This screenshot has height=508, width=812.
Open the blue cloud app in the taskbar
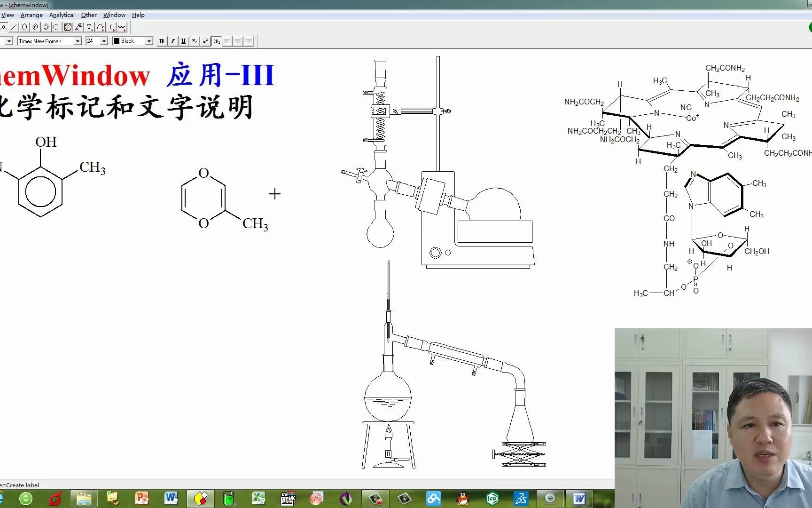434,498
